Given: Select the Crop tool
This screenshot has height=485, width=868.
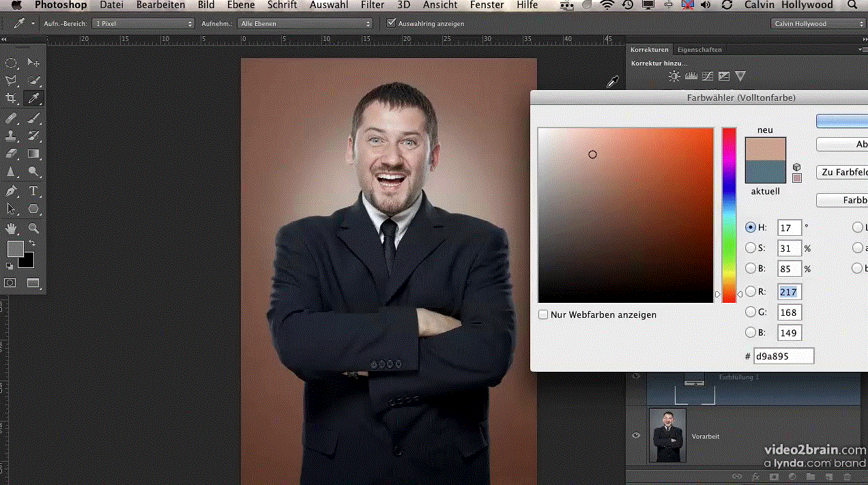Looking at the screenshot, I should tap(11, 99).
